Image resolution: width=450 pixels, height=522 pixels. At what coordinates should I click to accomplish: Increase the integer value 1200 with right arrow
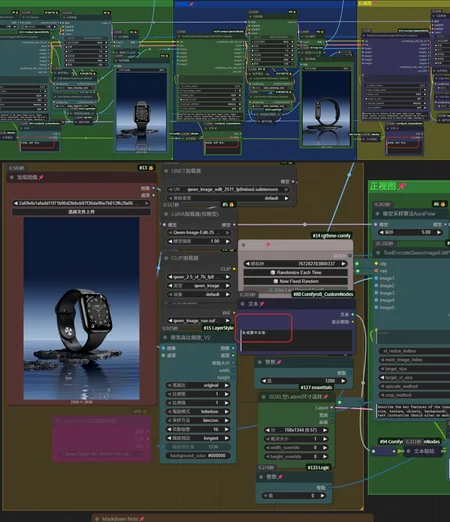pos(343,381)
